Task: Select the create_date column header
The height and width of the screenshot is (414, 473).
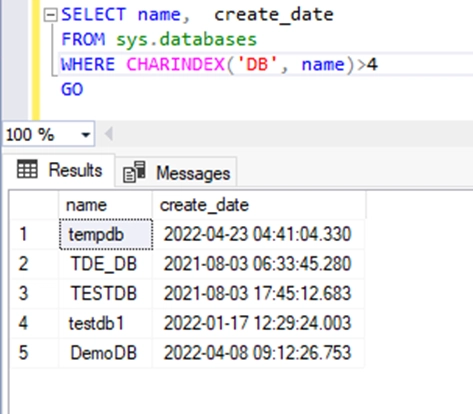Action: coord(259,205)
